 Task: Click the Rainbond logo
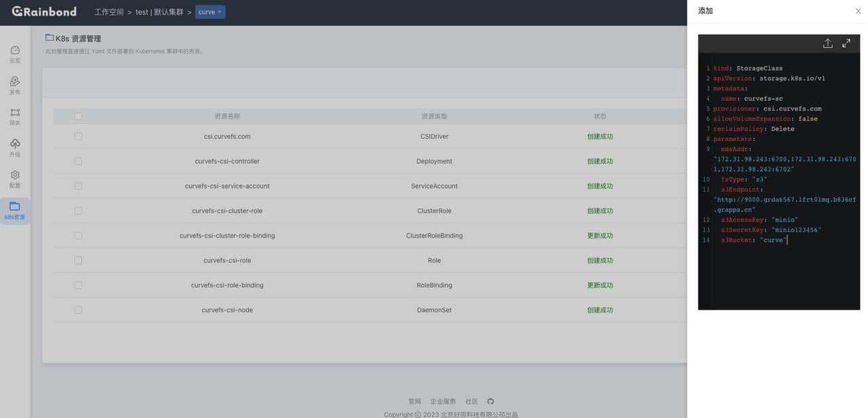tap(44, 12)
